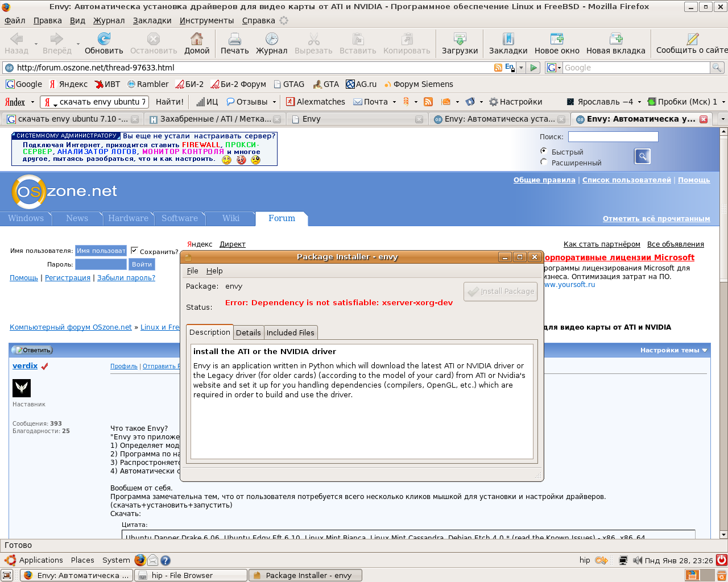Expand the Яndex logo dropdown
Screen dimensions: 728x582
32,102
